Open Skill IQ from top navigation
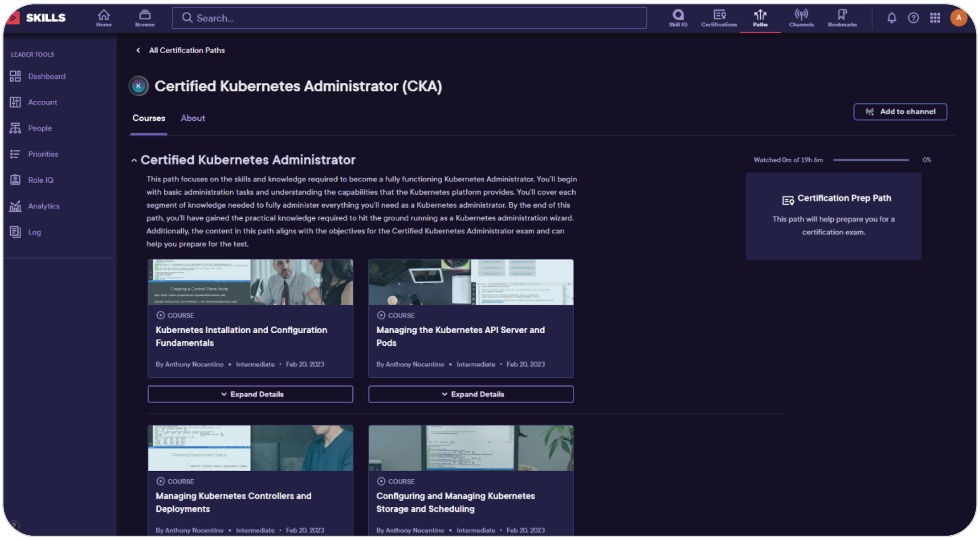Viewport: 980px width, 540px height. point(678,18)
